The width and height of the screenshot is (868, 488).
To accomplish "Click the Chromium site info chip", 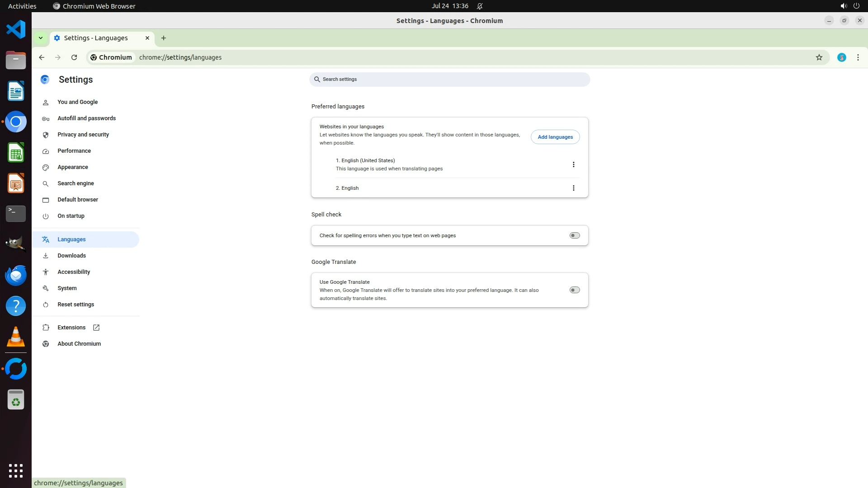I will click(111, 57).
